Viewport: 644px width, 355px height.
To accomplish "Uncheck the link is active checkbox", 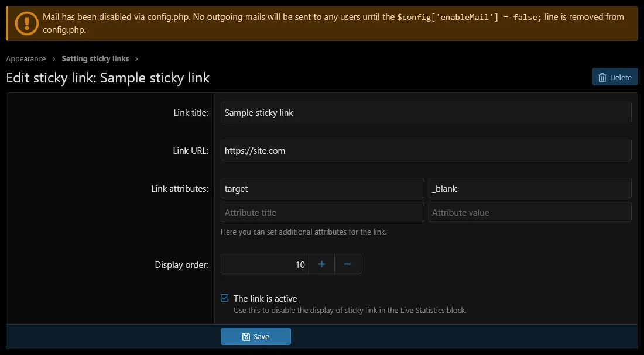I will pos(224,298).
